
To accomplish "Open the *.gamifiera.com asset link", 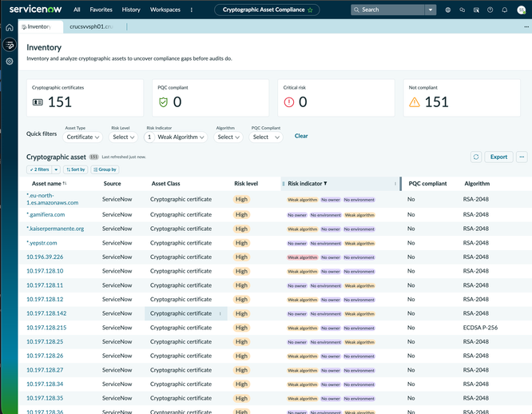I will 46,214.
